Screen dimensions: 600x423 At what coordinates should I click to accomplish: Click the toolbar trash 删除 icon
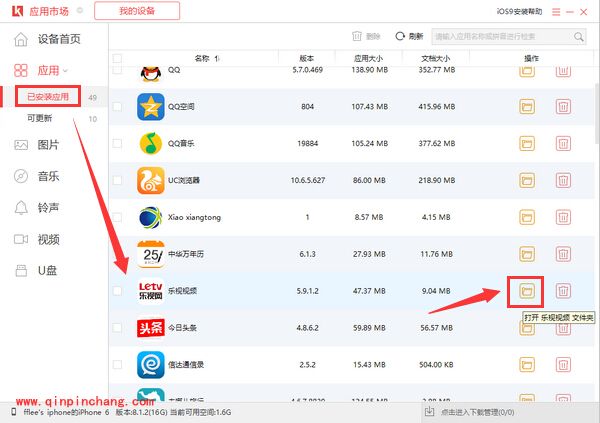357,36
